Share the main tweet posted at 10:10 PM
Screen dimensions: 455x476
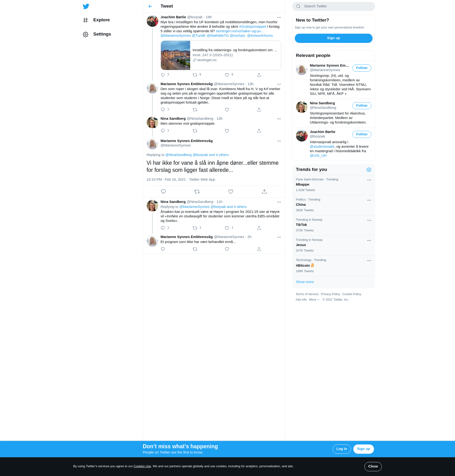coord(264,192)
